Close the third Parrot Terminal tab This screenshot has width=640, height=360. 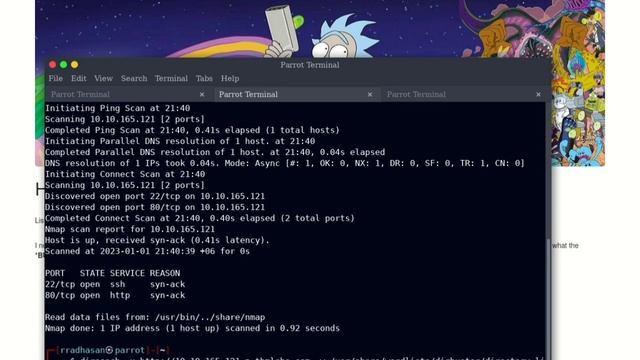538,95
